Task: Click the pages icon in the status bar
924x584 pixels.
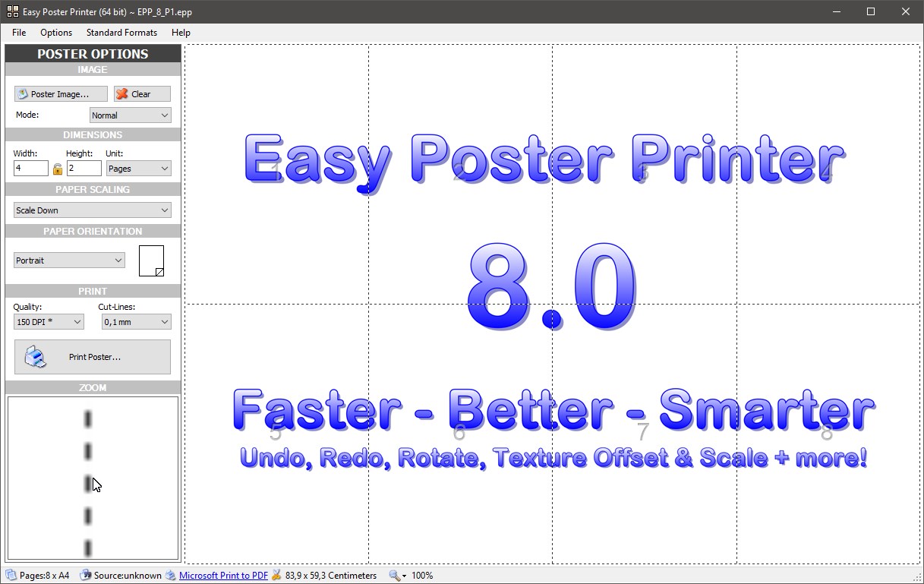Action: tap(11, 576)
